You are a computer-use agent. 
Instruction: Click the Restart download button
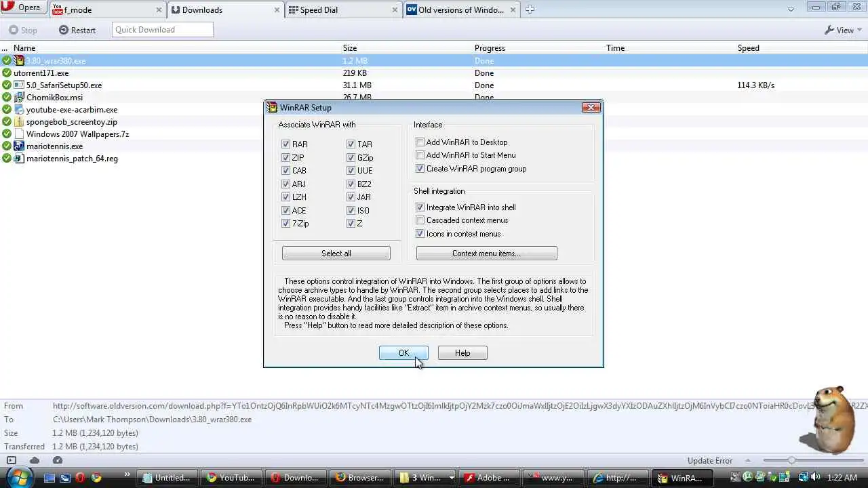pyautogui.click(x=77, y=30)
